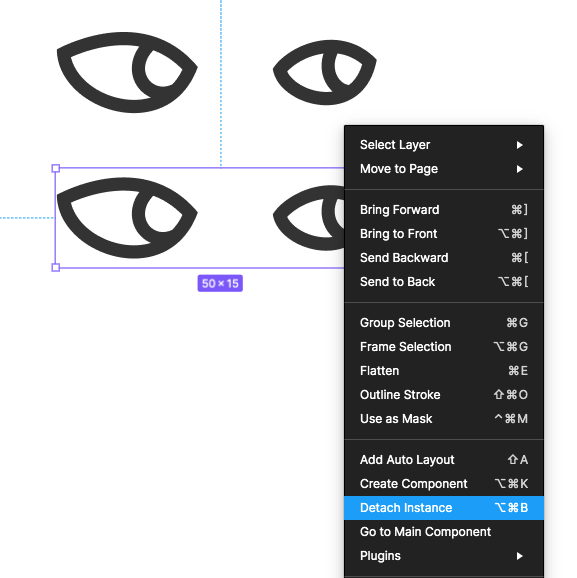Click the smaller eye icon at top right

324,72
